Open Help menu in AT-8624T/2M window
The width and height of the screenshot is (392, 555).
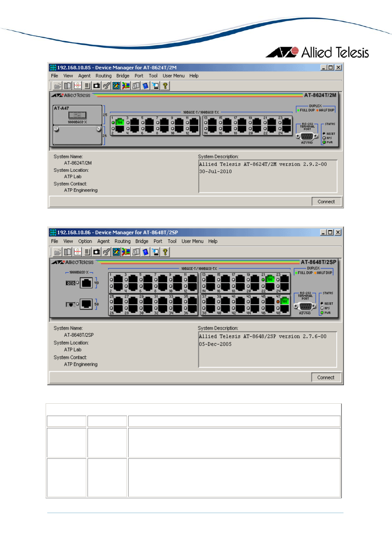[x=194, y=76]
